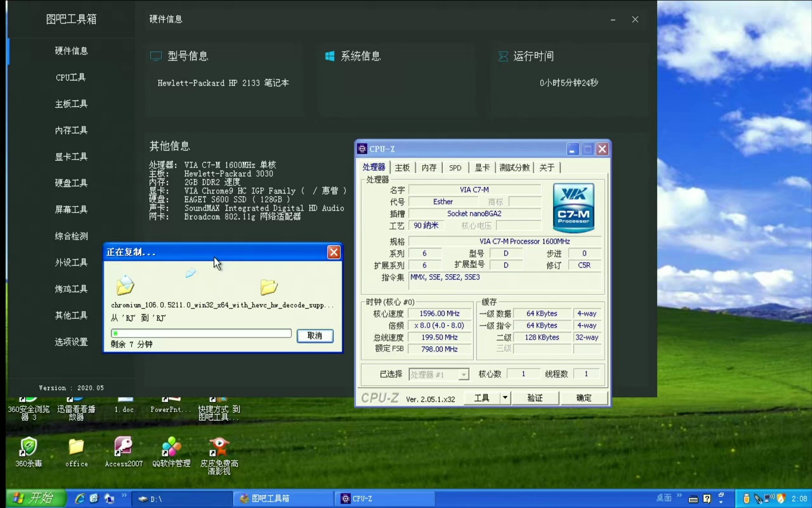
Task: Open the 360杀毒 desktop shortcut
Action: (x=29, y=451)
